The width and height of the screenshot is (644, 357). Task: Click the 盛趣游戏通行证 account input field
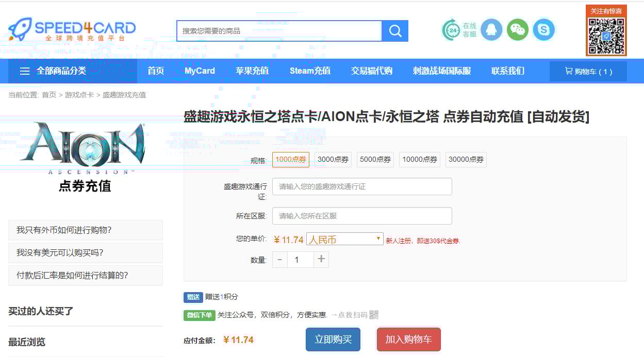click(362, 186)
